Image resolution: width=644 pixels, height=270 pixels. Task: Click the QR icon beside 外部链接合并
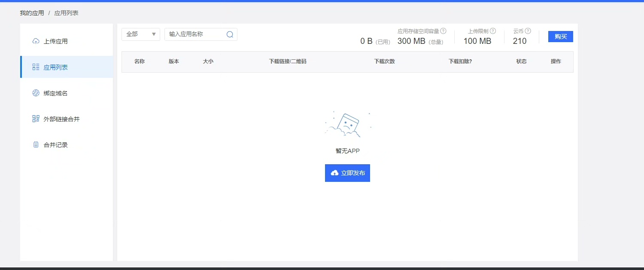36,119
